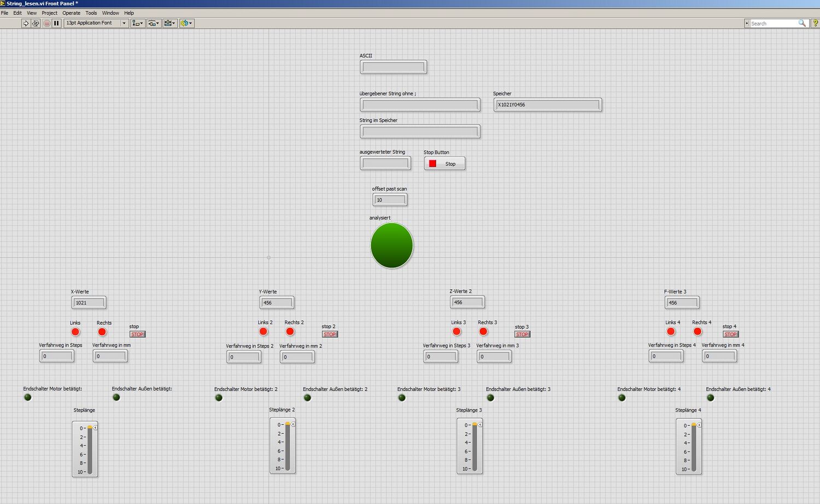Open the Align Objects dropdown
The image size is (820, 504).
[x=138, y=23]
